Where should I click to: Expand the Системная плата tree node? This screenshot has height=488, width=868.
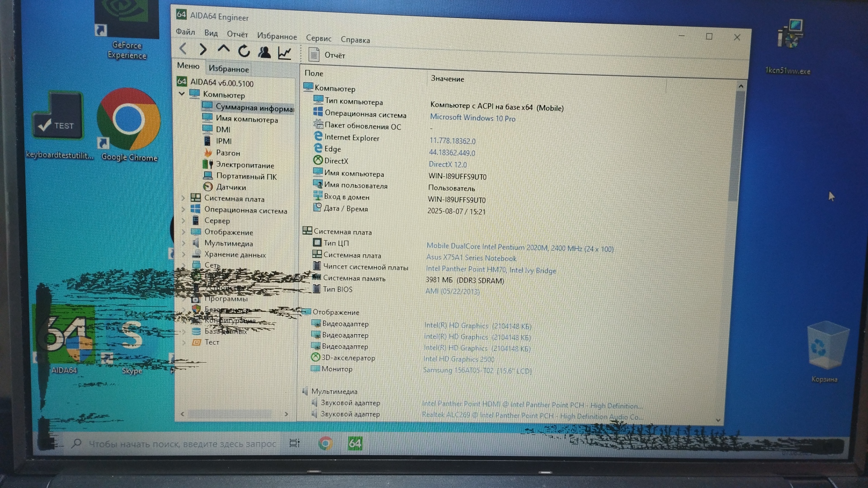[183, 198]
